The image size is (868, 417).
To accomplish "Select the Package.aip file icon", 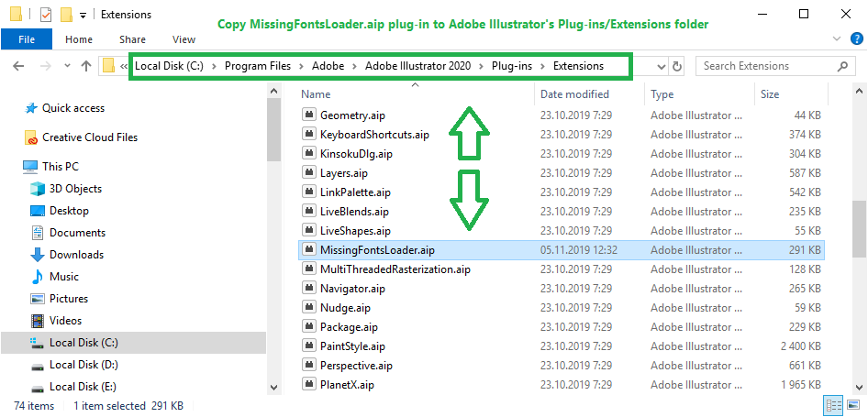I will point(308,327).
